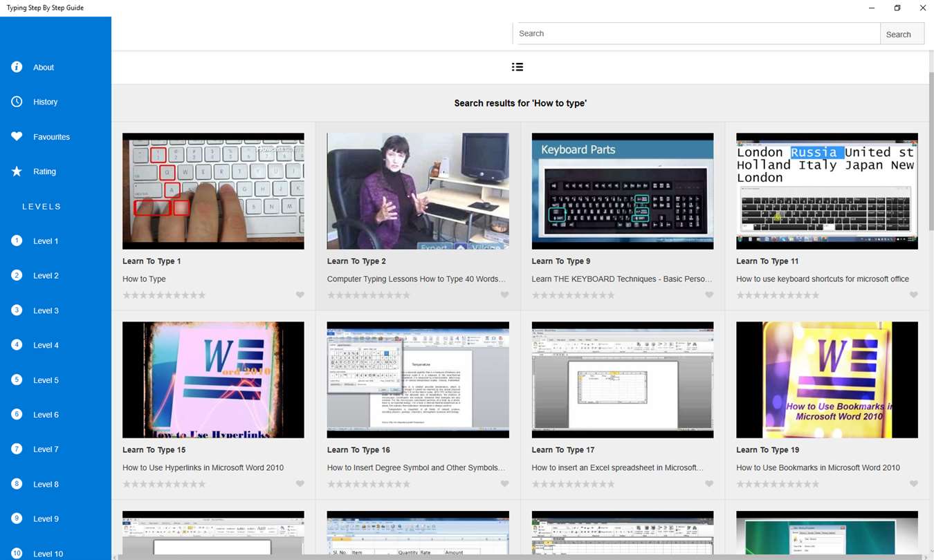Open the Insert Degree Symbol thumbnail
The image size is (934, 560).
point(418,380)
